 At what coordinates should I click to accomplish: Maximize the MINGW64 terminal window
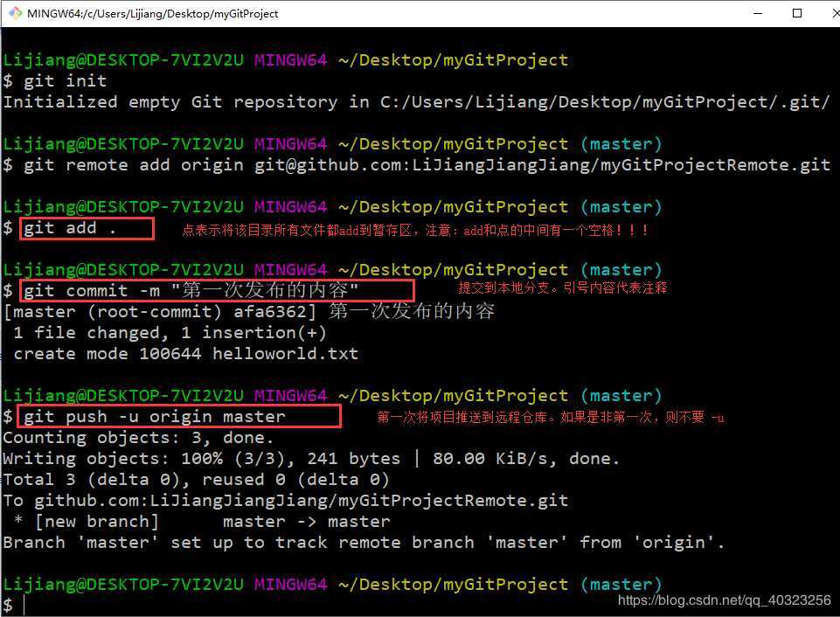pos(797,13)
